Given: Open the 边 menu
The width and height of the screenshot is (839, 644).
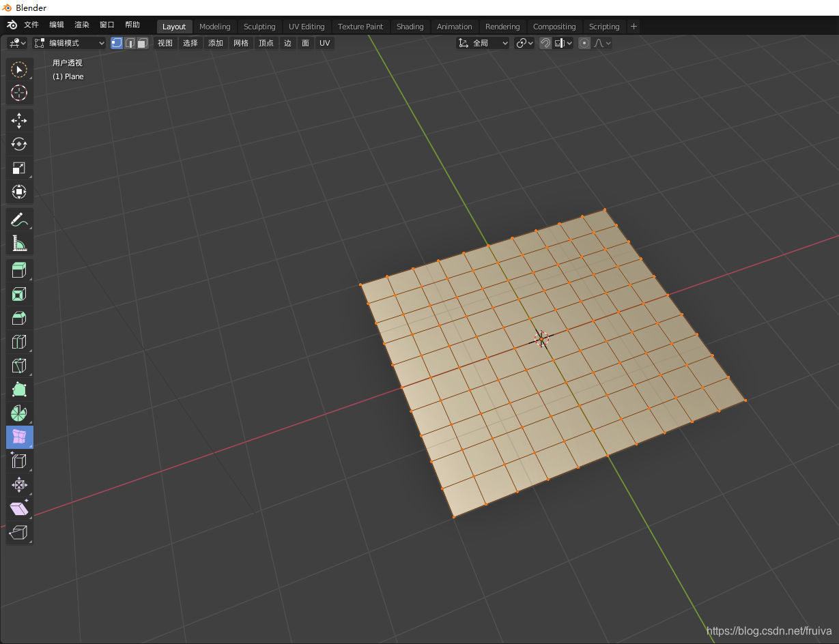Looking at the screenshot, I should pyautogui.click(x=287, y=43).
